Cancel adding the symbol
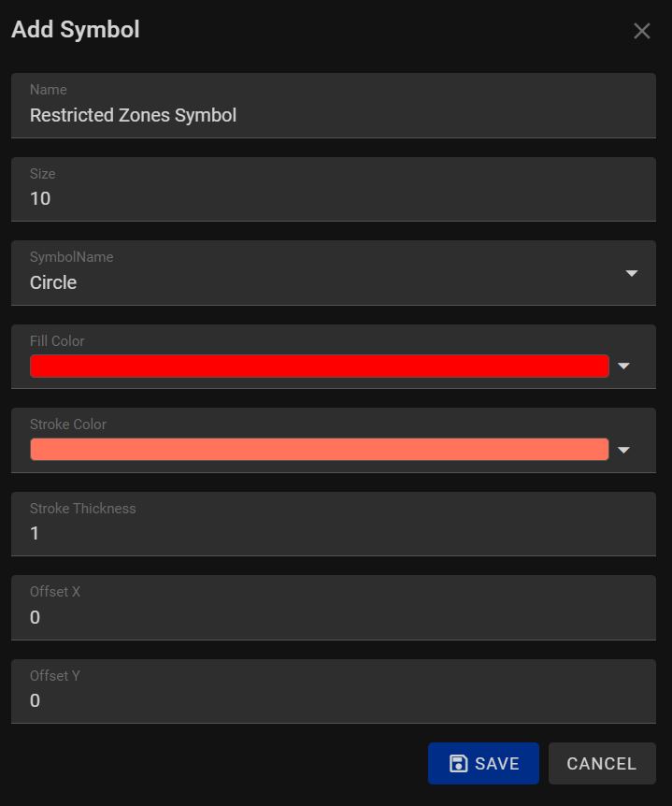 click(x=602, y=763)
